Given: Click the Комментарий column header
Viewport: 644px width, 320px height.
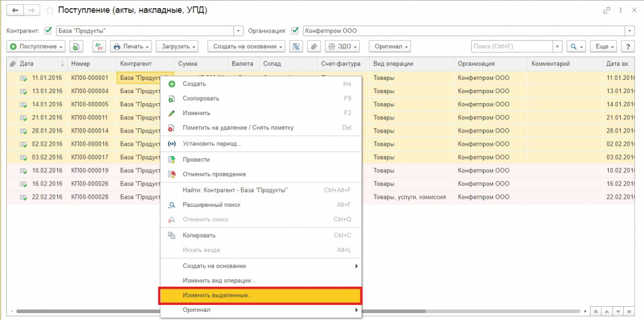Looking at the screenshot, I should tap(565, 63).
